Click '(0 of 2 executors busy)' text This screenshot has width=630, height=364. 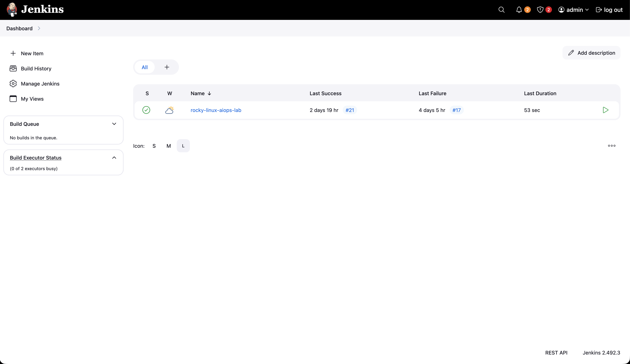(x=34, y=169)
